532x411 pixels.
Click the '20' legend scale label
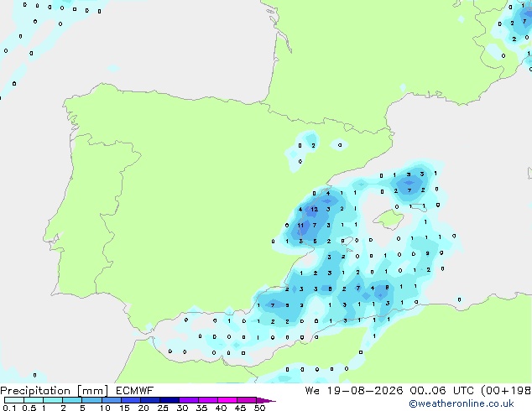[143, 408]
